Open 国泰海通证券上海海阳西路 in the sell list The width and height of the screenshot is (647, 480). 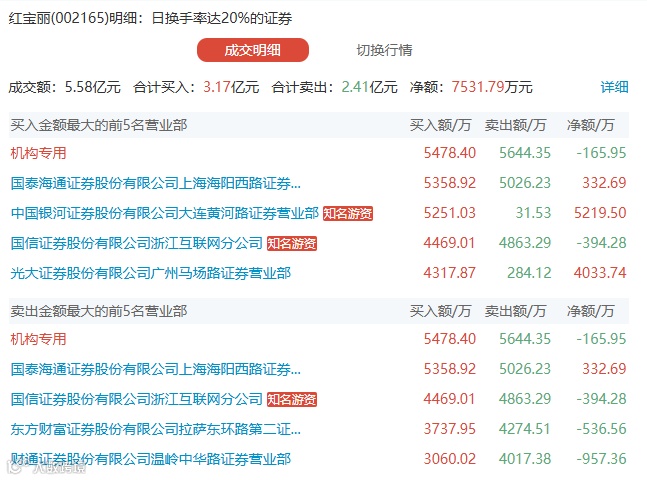pyautogui.click(x=156, y=369)
